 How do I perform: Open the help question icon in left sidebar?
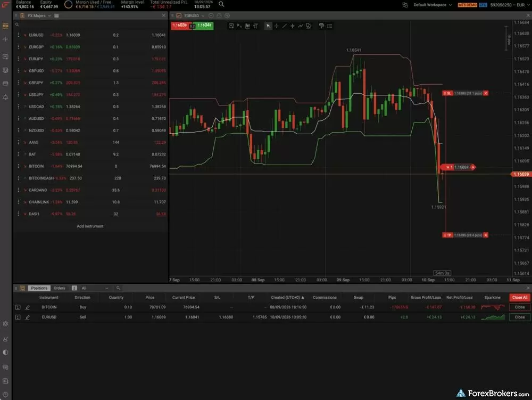tap(5, 395)
